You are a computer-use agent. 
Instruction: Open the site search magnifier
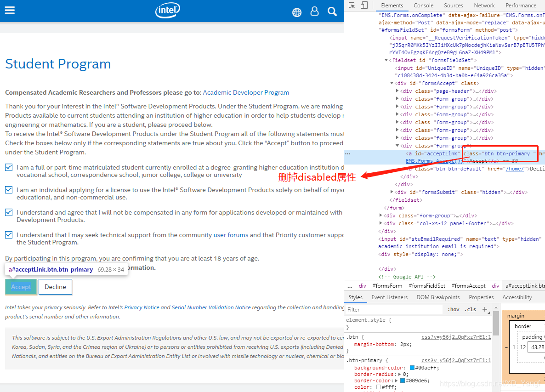pos(332,11)
